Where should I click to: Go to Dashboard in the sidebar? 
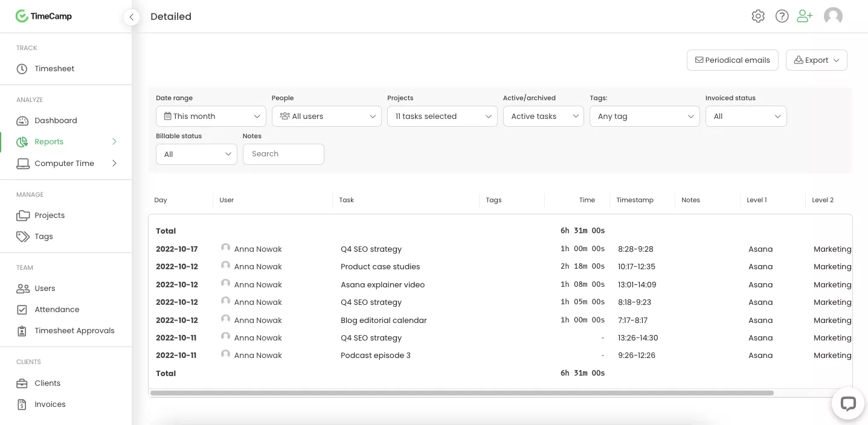point(56,121)
